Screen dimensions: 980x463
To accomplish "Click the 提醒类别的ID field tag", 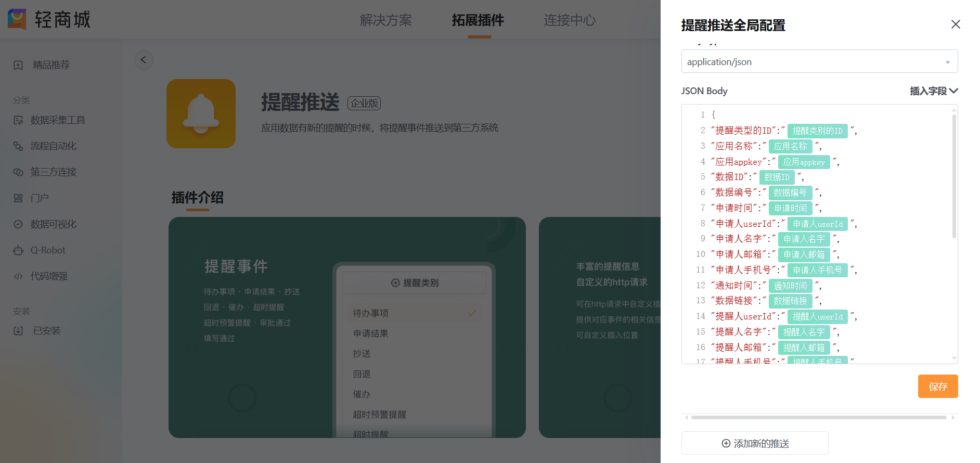I will [x=818, y=131].
